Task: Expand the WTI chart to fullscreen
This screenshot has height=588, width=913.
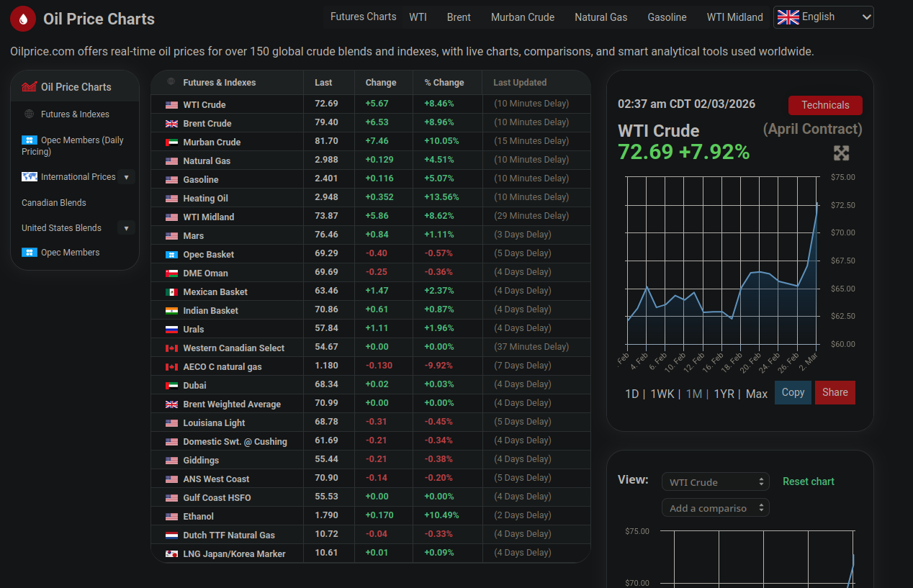Action: (841, 153)
